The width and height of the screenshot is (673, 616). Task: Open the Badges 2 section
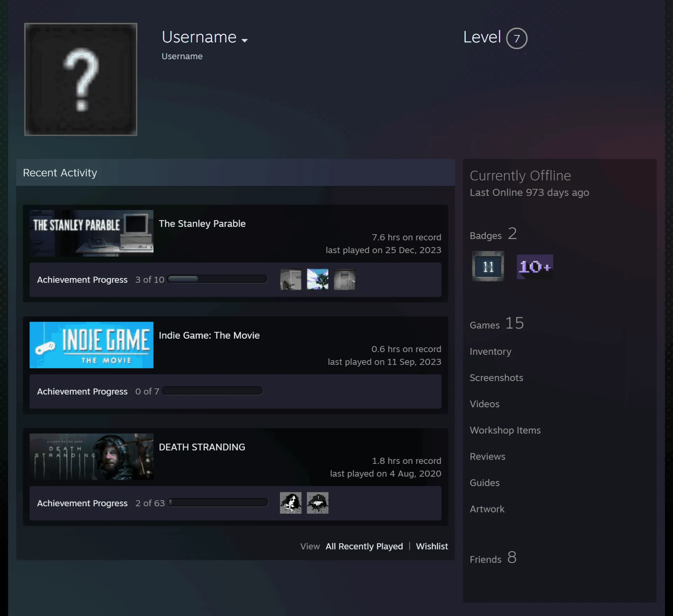coord(493,234)
